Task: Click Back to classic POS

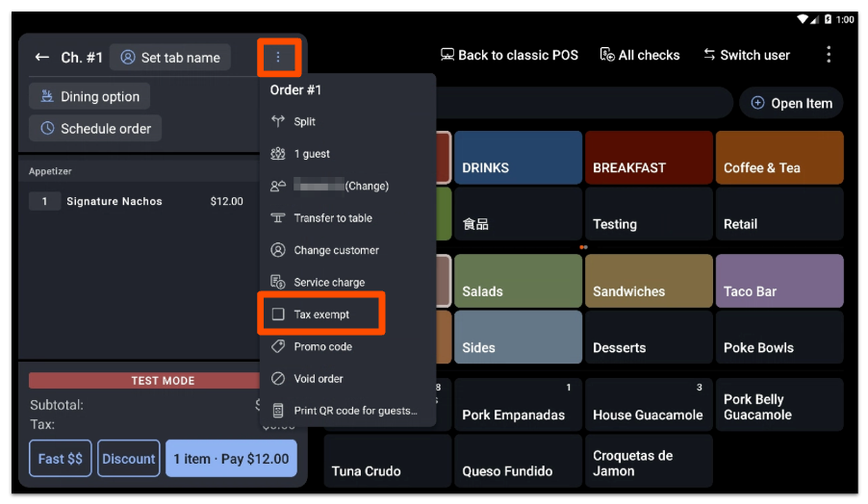Action: click(509, 55)
